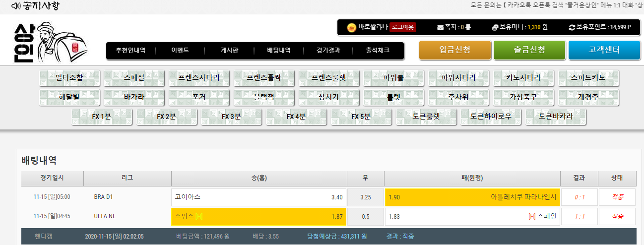Viewport: 644px width, 245px height.
Task: Click the green 출금신청 button
Action: click(x=529, y=50)
